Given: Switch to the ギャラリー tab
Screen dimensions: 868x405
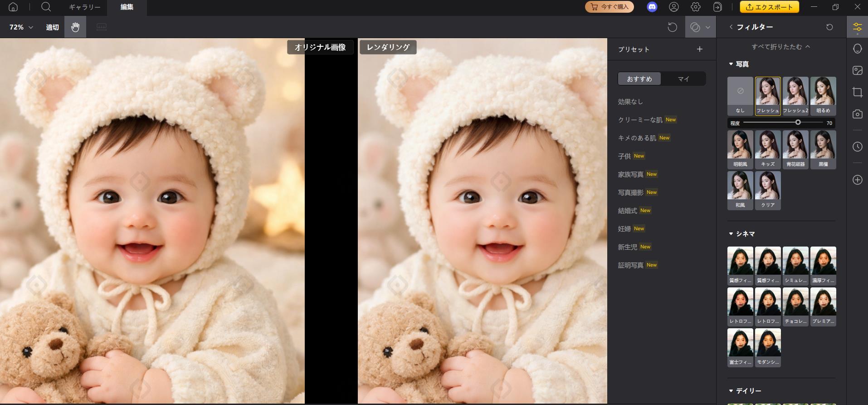Looking at the screenshot, I should pos(85,7).
